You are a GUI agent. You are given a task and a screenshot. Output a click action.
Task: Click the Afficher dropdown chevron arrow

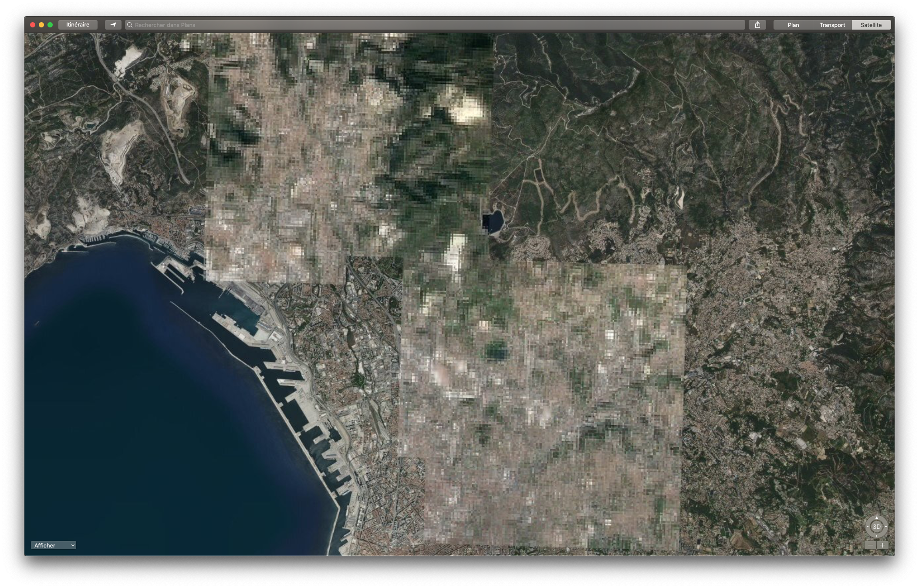[73, 545]
